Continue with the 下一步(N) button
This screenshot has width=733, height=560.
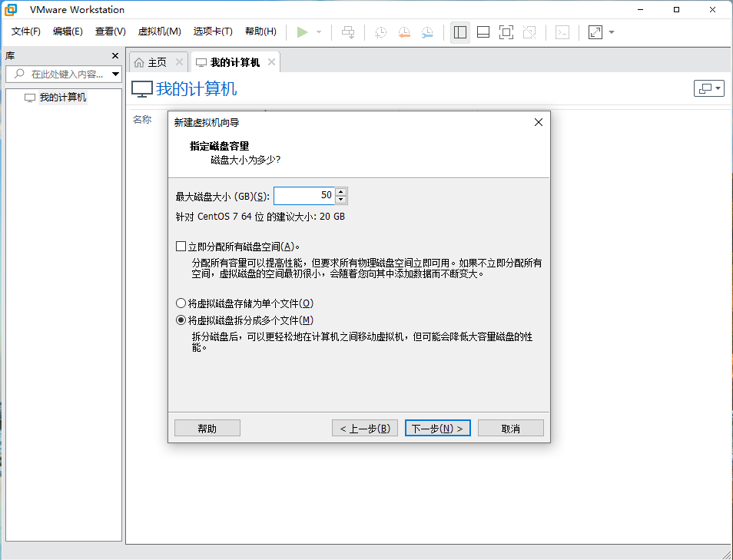pyautogui.click(x=437, y=428)
